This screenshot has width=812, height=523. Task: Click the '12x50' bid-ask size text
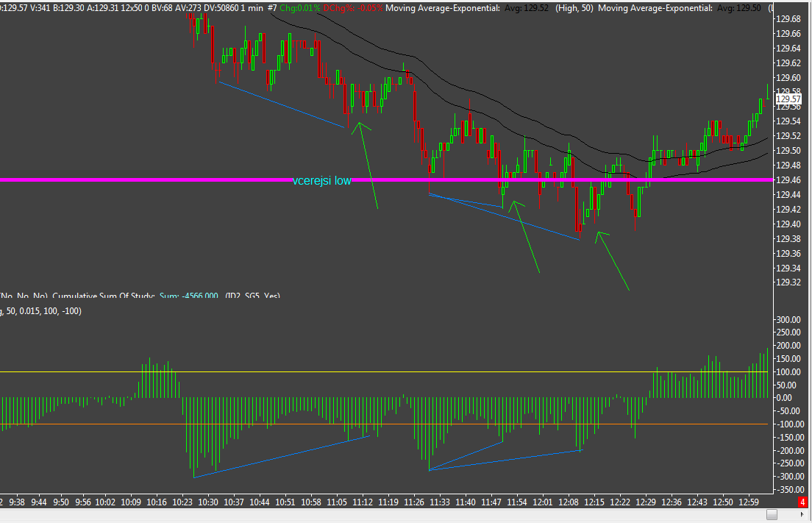(x=132, y=8)
